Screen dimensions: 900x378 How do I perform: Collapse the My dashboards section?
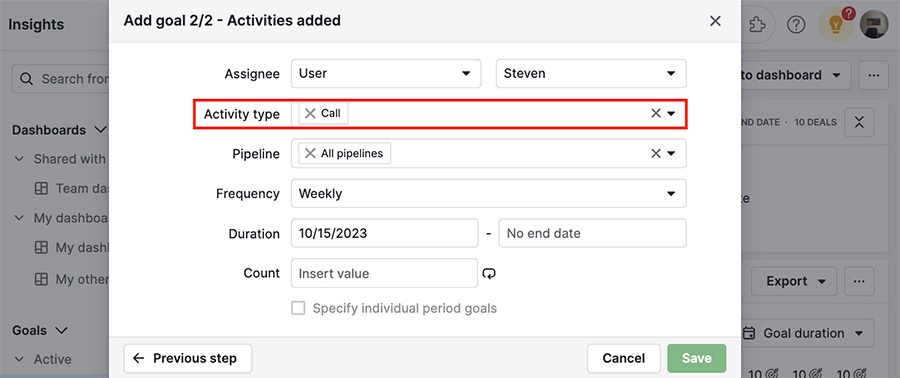20,218
